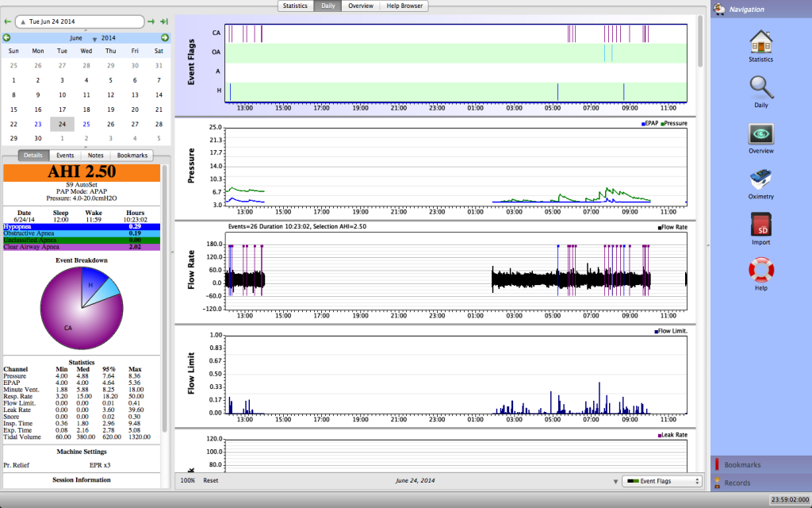Click the Import SD card icon
Image resolution: width=812 pixels, height=508 pixels.
pos(760,225)
